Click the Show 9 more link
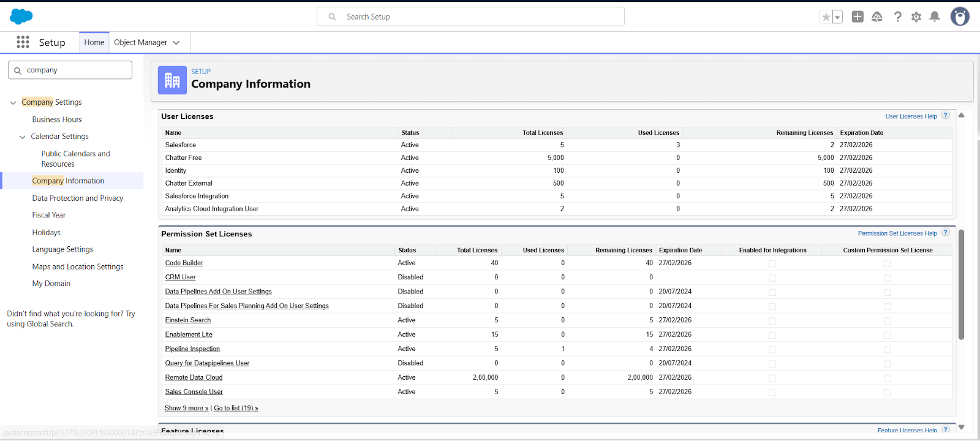The height and width of the screenshot is (441, 980). pos(186,409)
